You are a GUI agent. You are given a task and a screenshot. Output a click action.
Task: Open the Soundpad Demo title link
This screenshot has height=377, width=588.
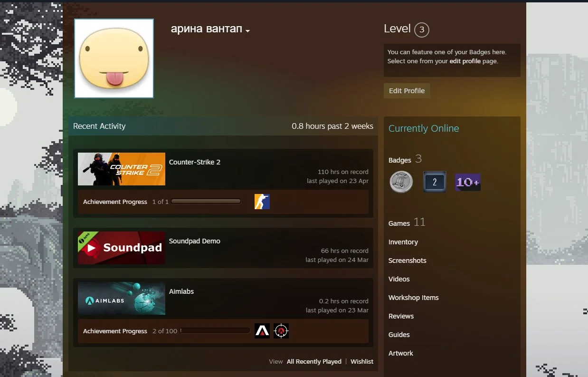click(195, 241)
